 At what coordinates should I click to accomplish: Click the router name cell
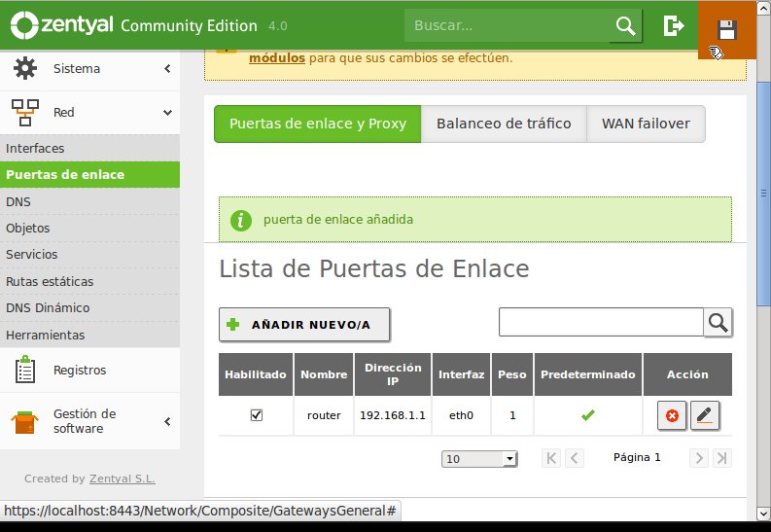[324, 415]
